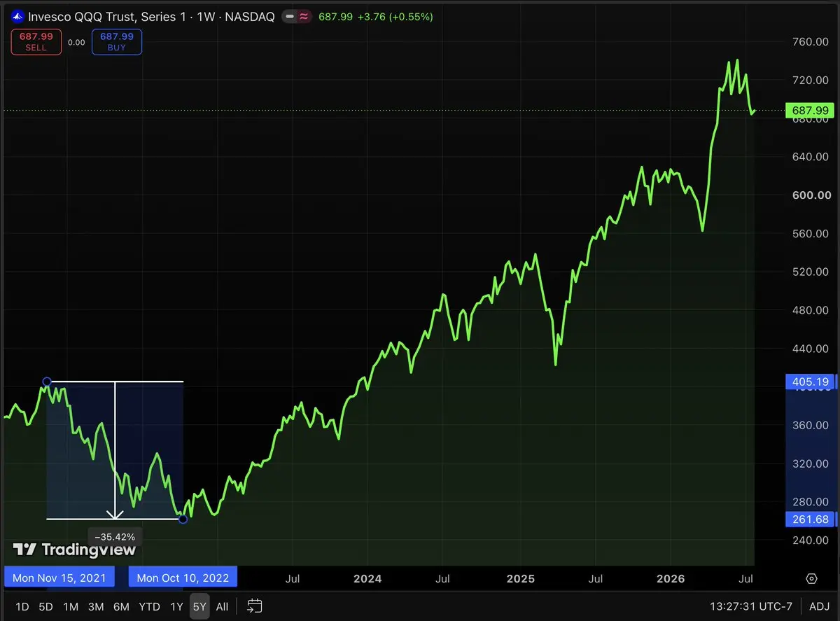Select the All time range
840x621 pixels.
point(222,606)
